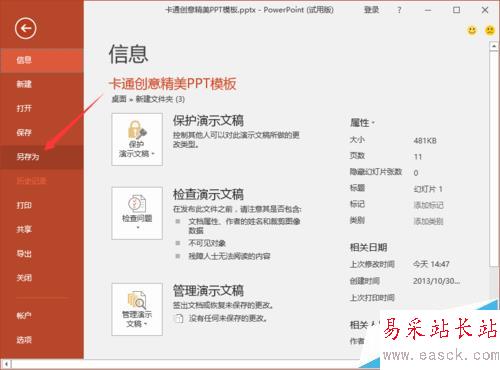Open the 管理演示文稿 dropdown button

[x=137, y=309]
